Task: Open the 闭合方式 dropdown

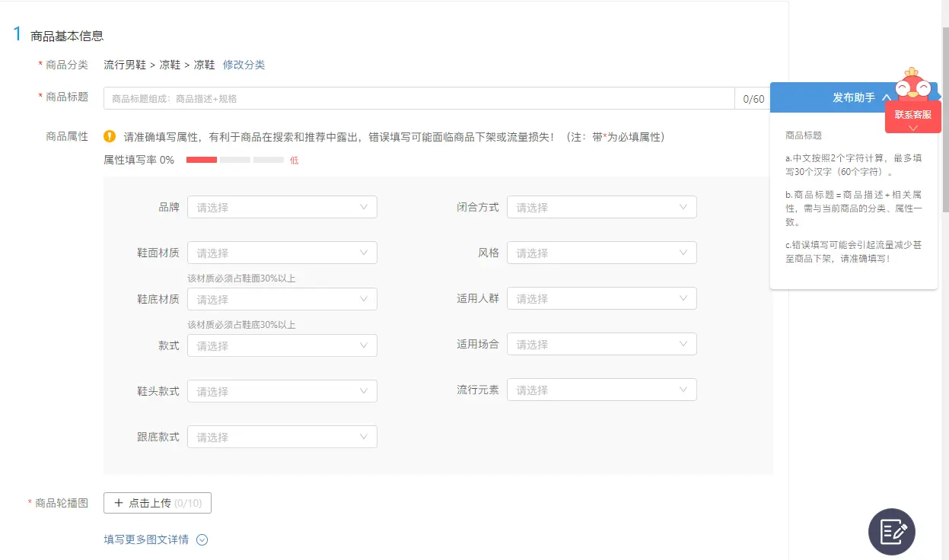Action: pyautogui.click(x=601, y=208)
